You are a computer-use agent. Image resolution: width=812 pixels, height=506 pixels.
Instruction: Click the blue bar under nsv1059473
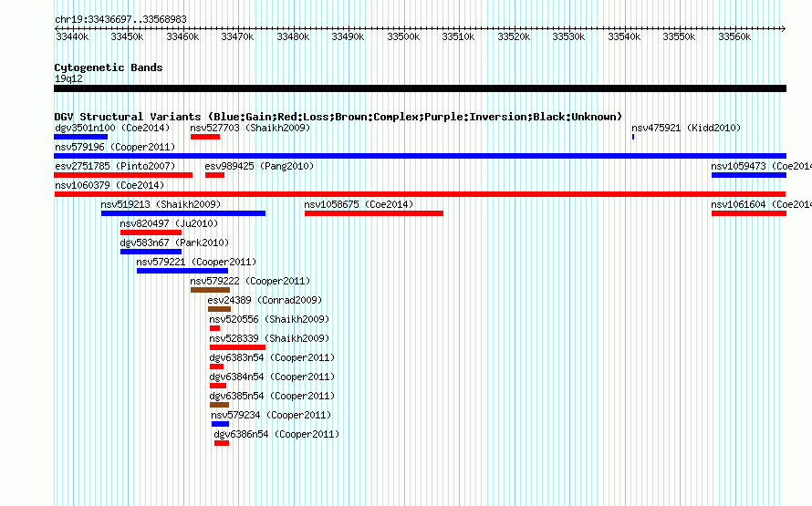tap(749, 175)
